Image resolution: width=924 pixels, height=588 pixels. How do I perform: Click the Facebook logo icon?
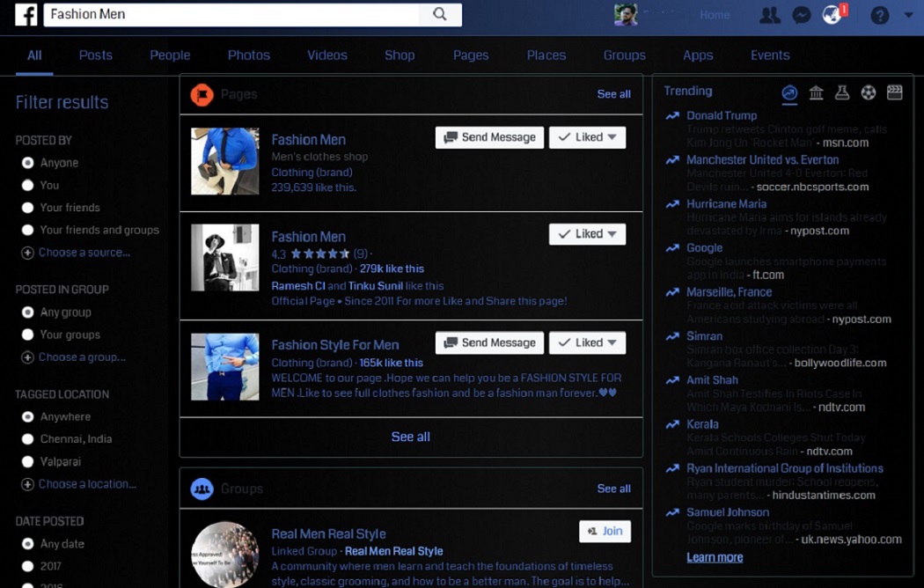26,14
